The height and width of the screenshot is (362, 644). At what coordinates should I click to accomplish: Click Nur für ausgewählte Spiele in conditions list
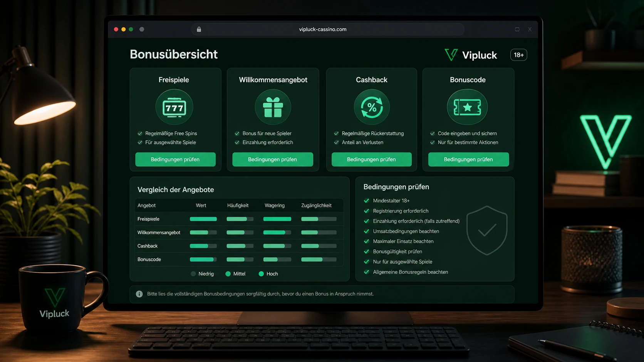(402, 262)
